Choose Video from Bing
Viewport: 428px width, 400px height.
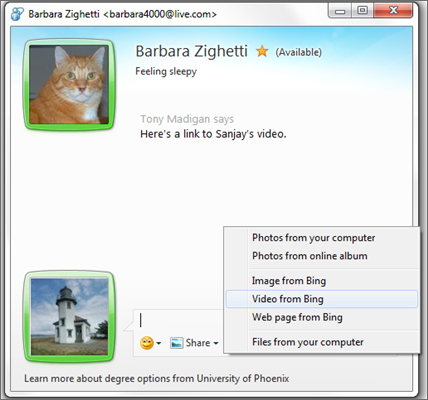(322, 299)
